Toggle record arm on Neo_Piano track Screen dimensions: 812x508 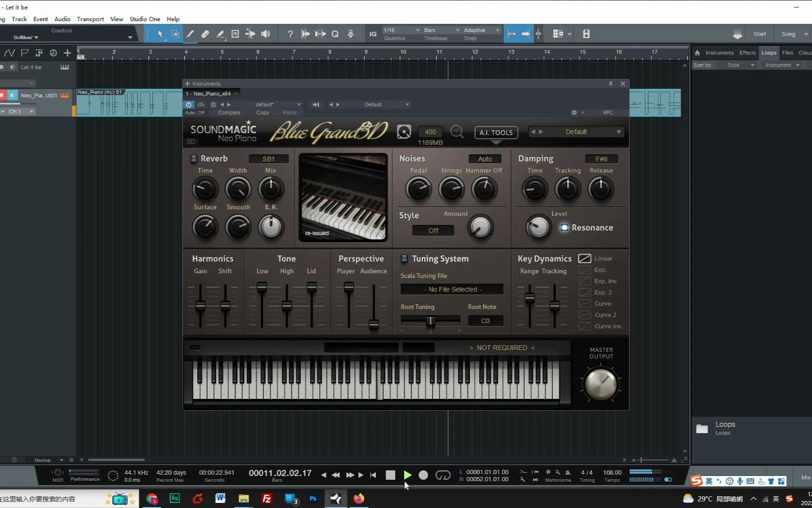[2, 95]
